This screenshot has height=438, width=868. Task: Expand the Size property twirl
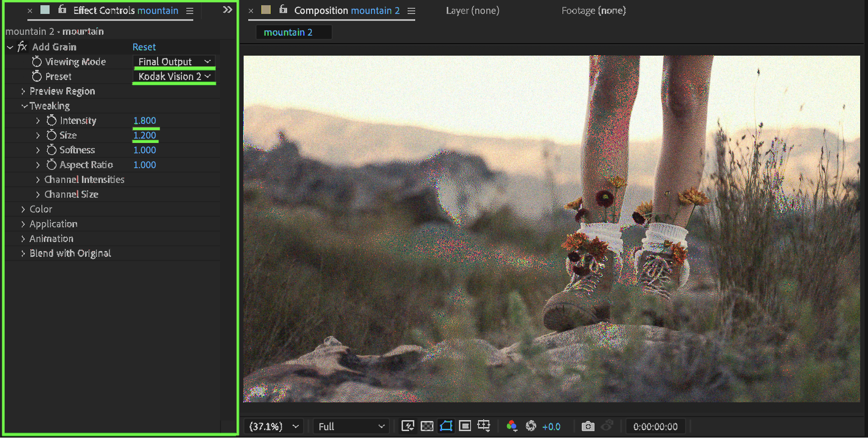[38, 136]
